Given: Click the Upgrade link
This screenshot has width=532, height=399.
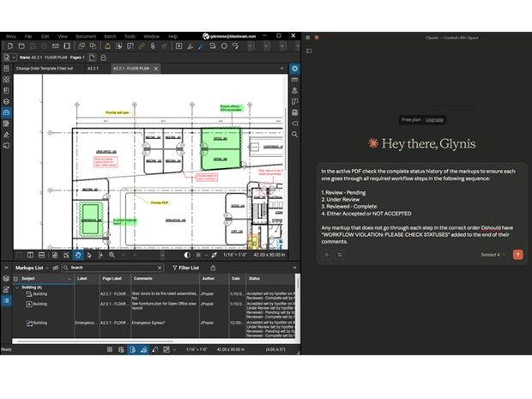Looking at the screenshot, I should [x=434, y=119].
